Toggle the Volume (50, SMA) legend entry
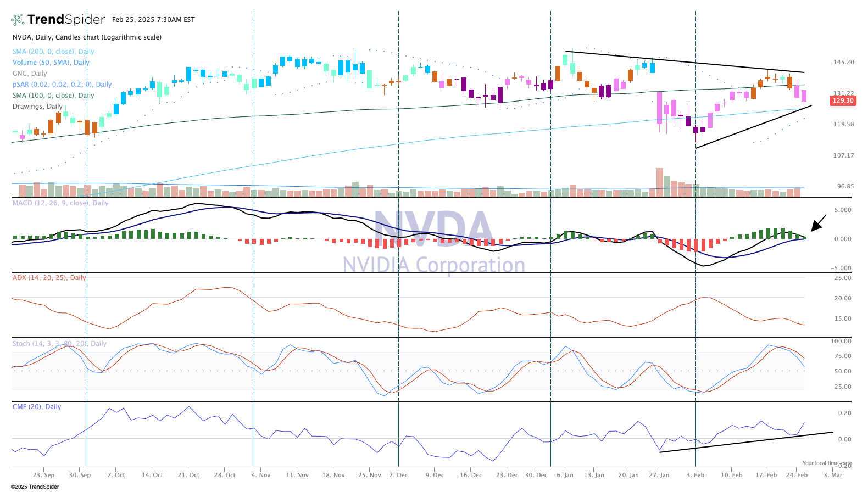The image size is (868, 492). coord(51,63)
